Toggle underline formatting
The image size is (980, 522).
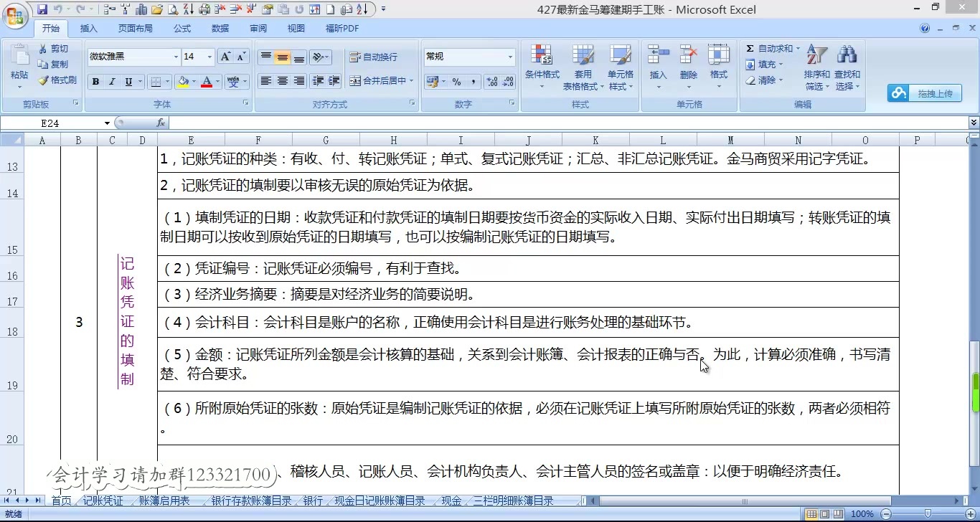coord(128,82)
